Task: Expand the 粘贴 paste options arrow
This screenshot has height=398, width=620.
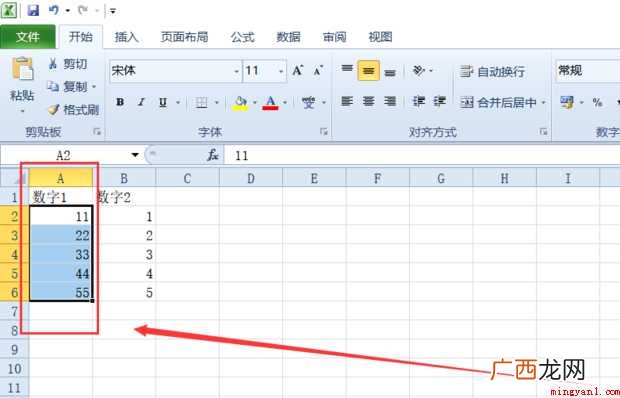Action: 22,111
